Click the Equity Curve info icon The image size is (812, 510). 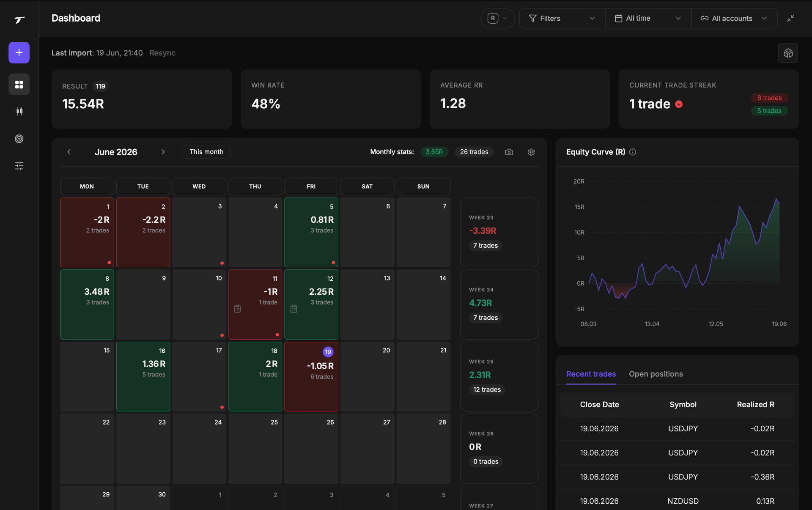tap(633, 152)
